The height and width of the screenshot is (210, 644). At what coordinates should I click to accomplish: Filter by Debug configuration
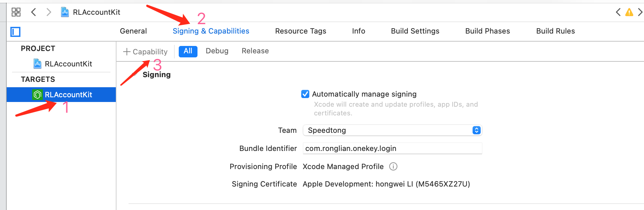217,51
